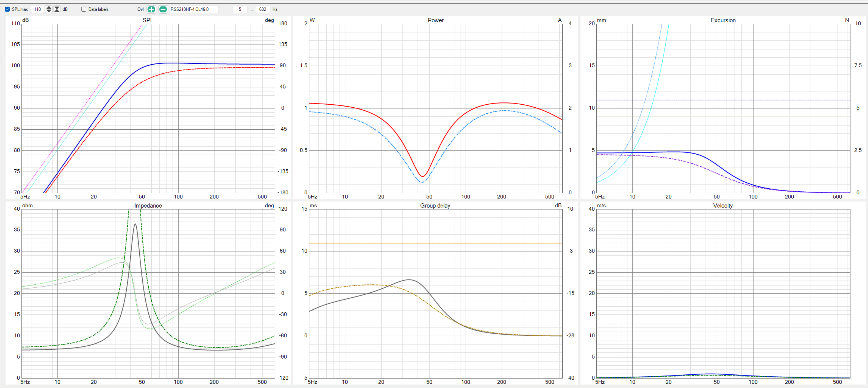Click the 'm/s' axis unit on Velocity graph

(x=601, y=205)
